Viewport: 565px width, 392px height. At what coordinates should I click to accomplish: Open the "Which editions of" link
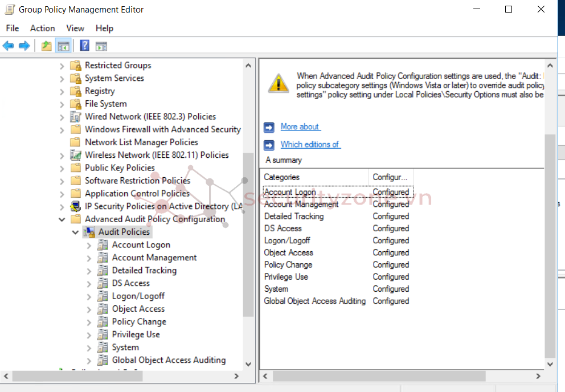pos(310,145)
